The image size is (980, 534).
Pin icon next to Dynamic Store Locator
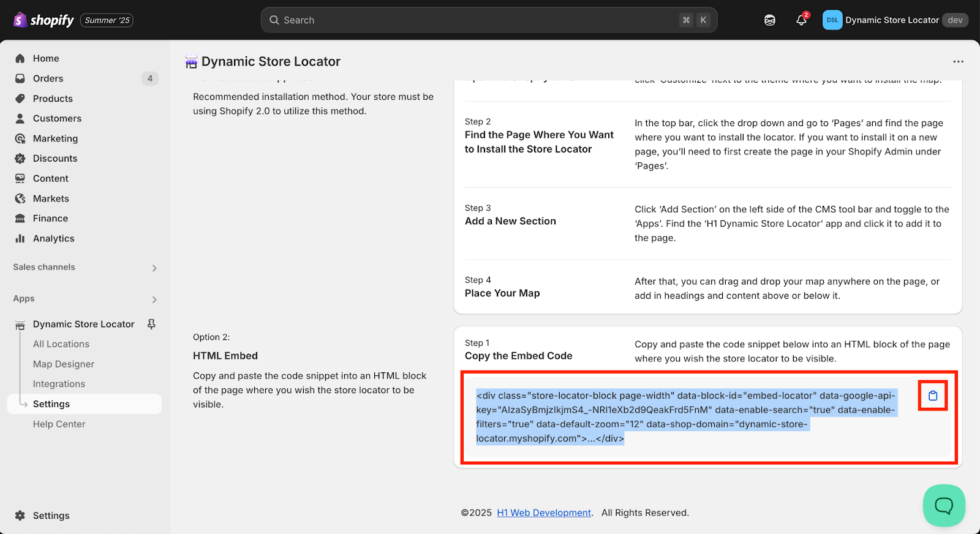click(x=151, y=324)
